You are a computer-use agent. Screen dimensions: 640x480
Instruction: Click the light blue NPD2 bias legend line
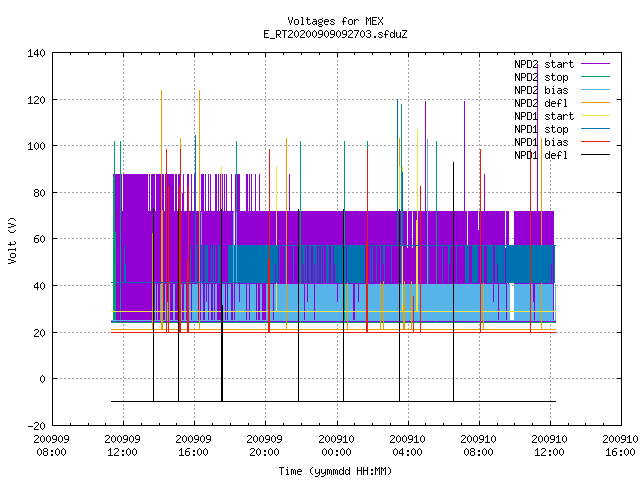(595, 90)
